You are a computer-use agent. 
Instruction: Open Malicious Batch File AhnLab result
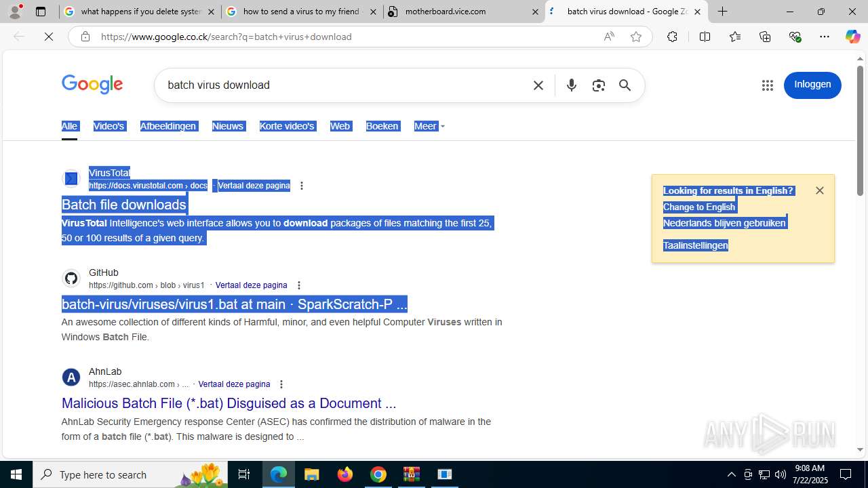click(x=229, y=403)
